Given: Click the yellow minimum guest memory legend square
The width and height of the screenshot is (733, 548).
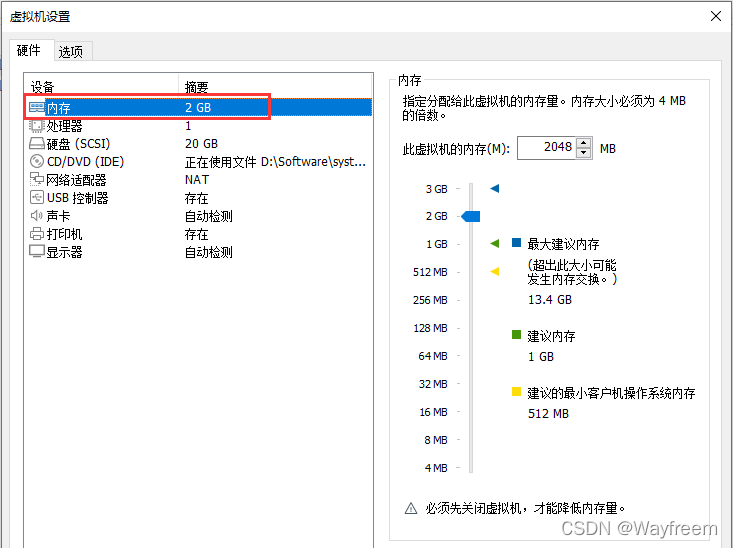Looking at the screenshot, I should coord(517,391).
